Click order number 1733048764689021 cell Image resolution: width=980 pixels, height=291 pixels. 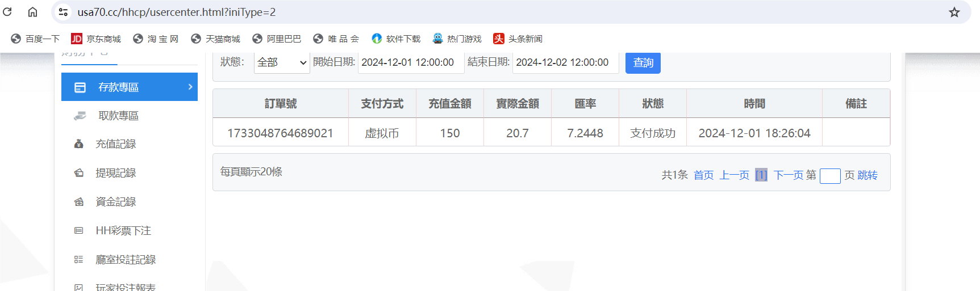coord(281,133)
